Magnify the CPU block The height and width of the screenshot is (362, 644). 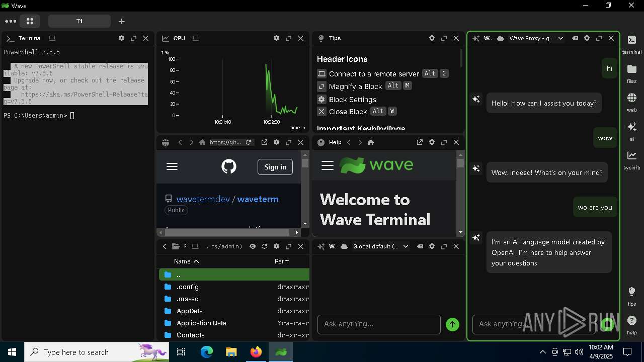pyautogui.click(x=288, y=38)
